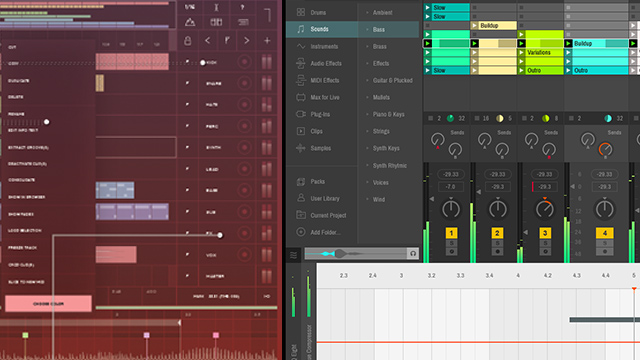This screenshot has height=360, width=640.
Task: Click the metronome triangle icon
Action: coord(190,22)
